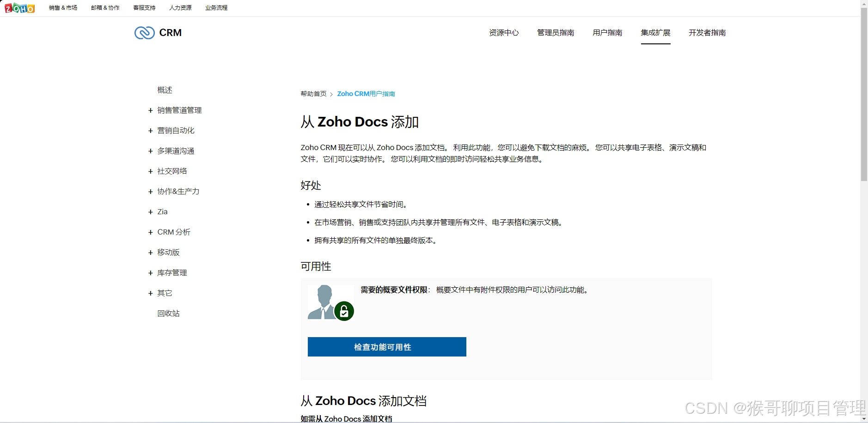The image size is (868, 423).
Task: Open 业务流程 in top menu
Action: [x=216, y=8]
